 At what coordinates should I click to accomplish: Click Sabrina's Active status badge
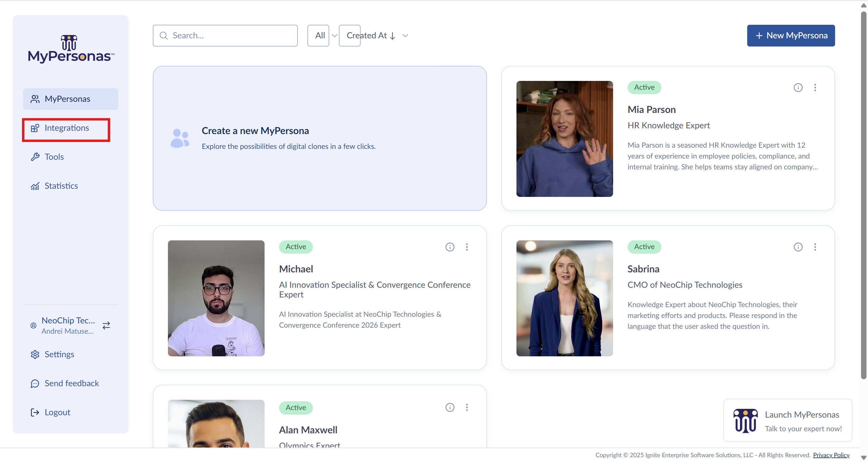point(644,247)
